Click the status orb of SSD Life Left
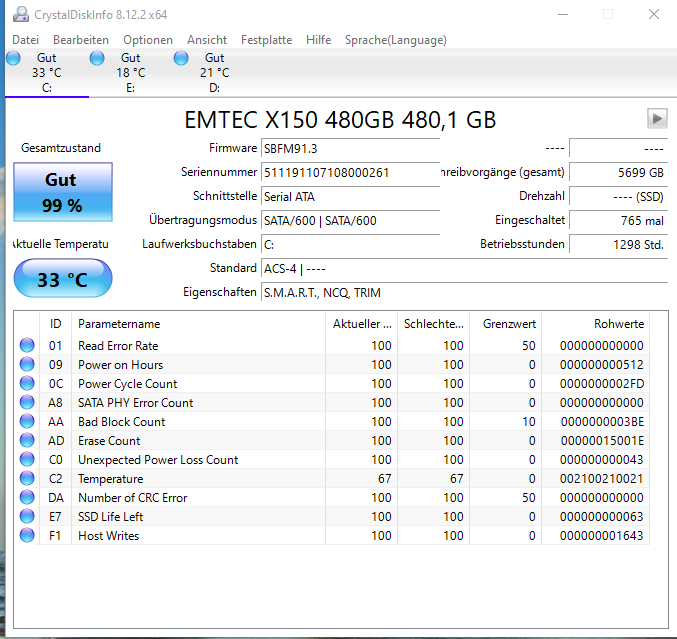 27,516
